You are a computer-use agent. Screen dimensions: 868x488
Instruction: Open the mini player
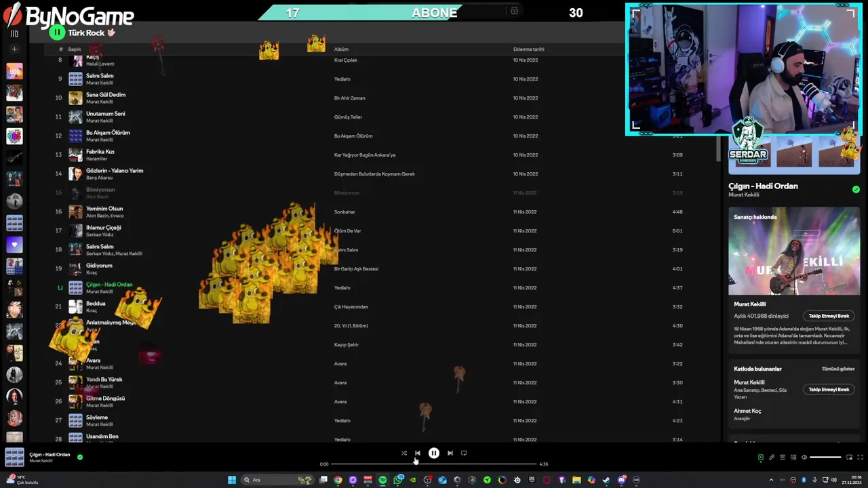coord(850,457)
